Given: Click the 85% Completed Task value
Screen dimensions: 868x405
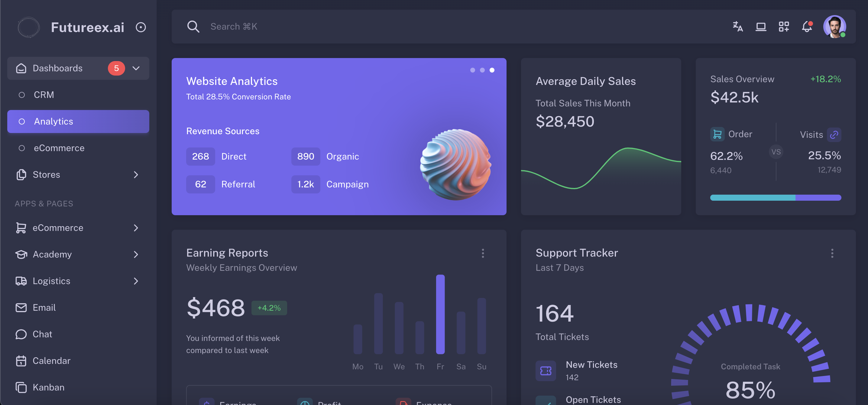Looking at the screenshot, I should point(750,390).
